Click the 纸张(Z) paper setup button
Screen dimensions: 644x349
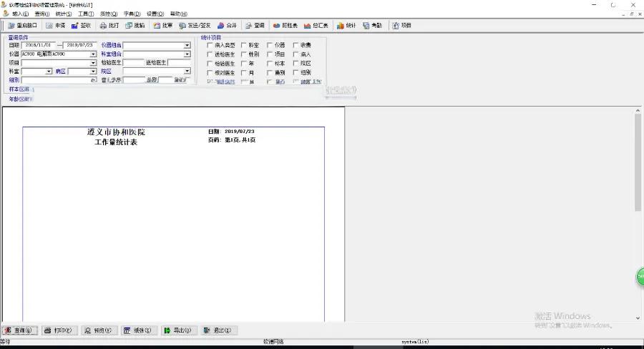tap(139, 330)
